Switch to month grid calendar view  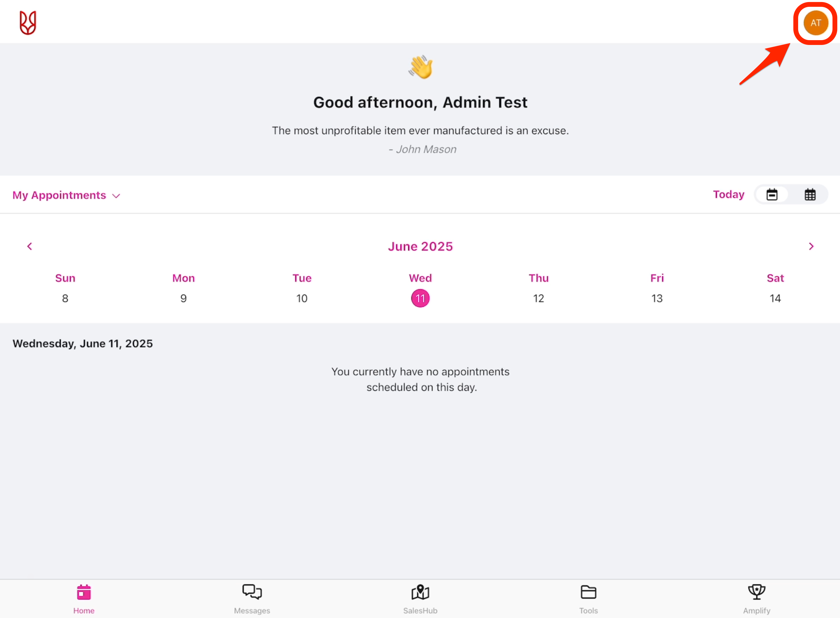[810, 194]
